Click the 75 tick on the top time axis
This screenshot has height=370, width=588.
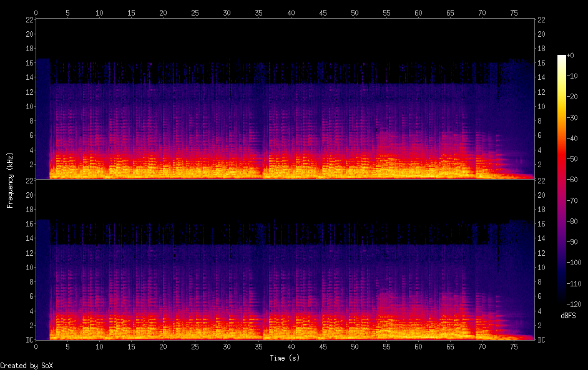[514, 12]
